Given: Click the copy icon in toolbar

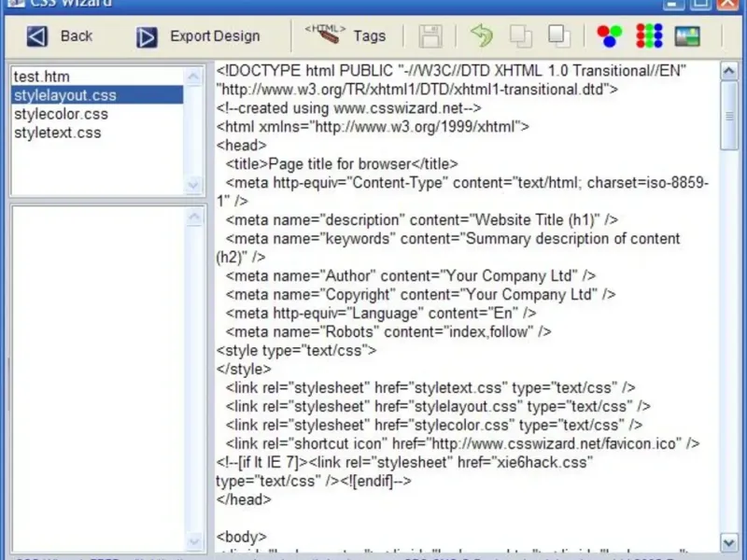Looking at the screenshot, I should pos(521,36).
